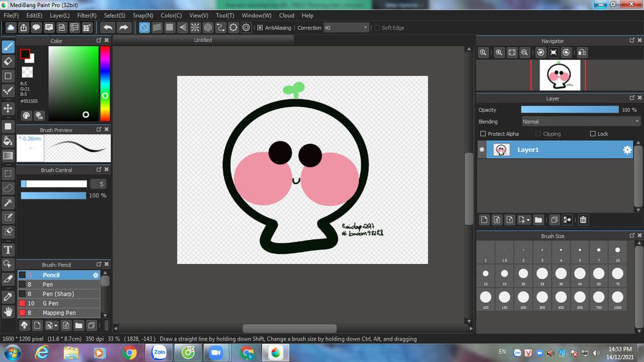Image resolution: width=644 pixels, height=362 pixels.
Task: Activate the Gradient tool
Action: coord(8,156)
